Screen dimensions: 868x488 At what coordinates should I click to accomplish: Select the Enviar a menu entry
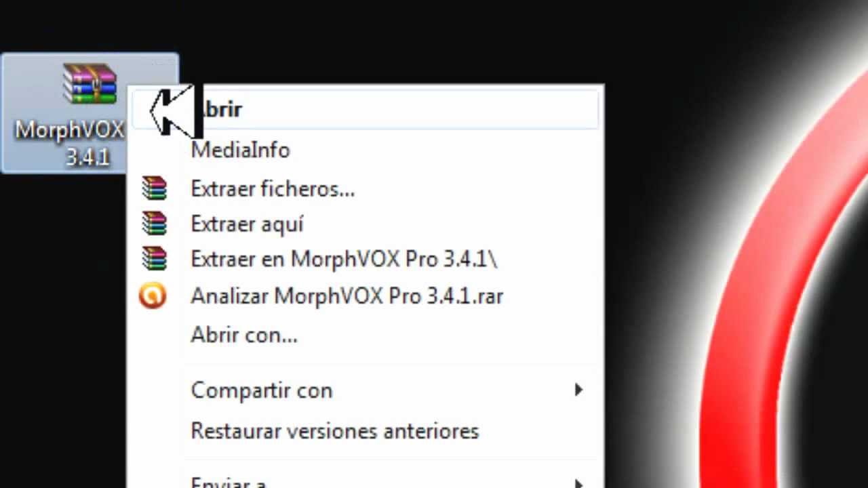pyautogui.click(x=229, y=482)
